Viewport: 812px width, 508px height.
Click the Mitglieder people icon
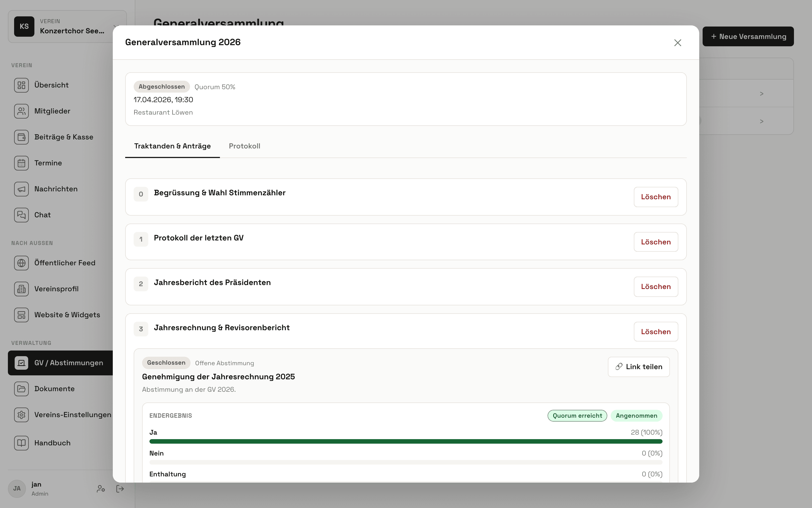pyautogui.click(x=21, y=111)
